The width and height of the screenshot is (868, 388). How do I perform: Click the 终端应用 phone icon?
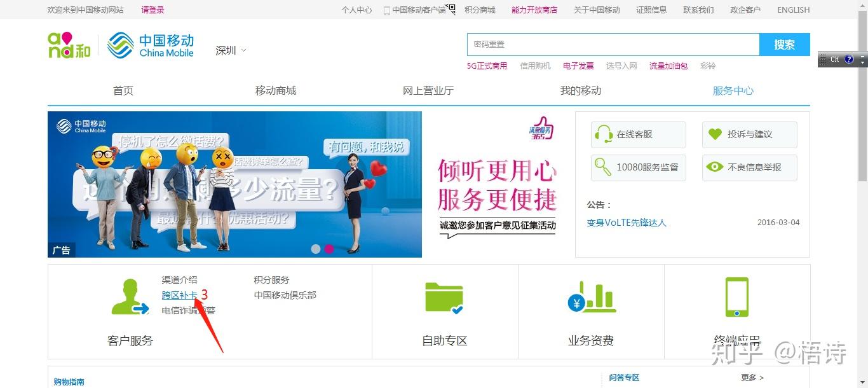(736, 297)
